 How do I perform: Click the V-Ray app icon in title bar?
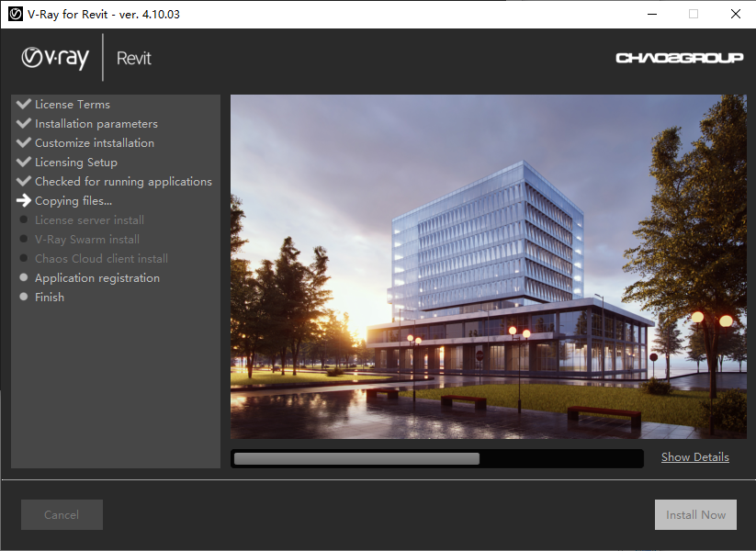point(15,14)
